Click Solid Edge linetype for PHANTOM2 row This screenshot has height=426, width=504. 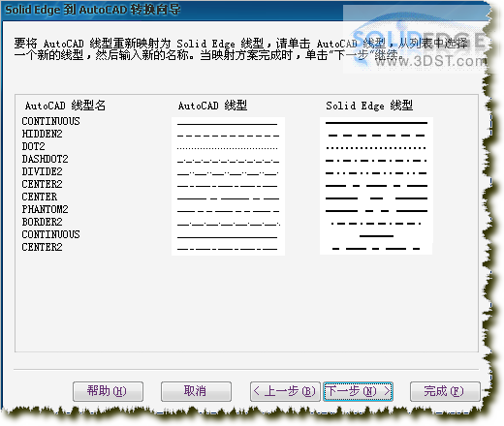(376, 211)
